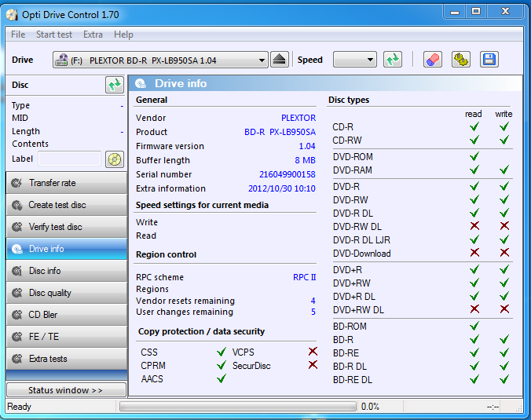Click the DVD-ROM read checkmark
This screenshot has width=531, height=420.
tap(474, 156)
